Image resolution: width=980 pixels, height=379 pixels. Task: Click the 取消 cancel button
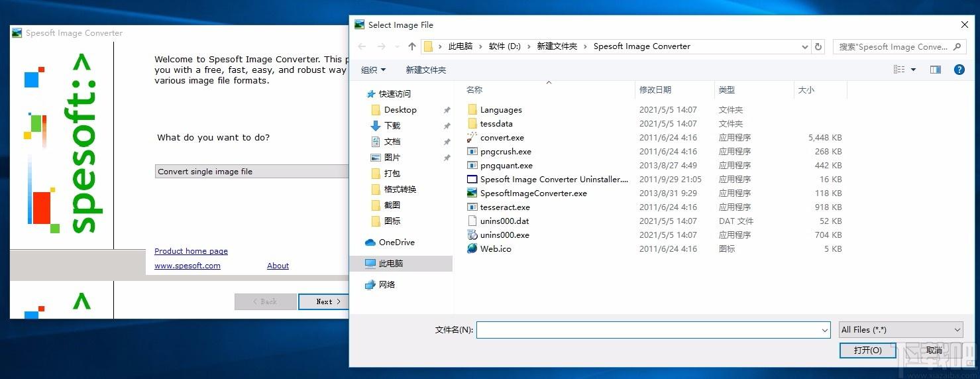tap(934, 351)
